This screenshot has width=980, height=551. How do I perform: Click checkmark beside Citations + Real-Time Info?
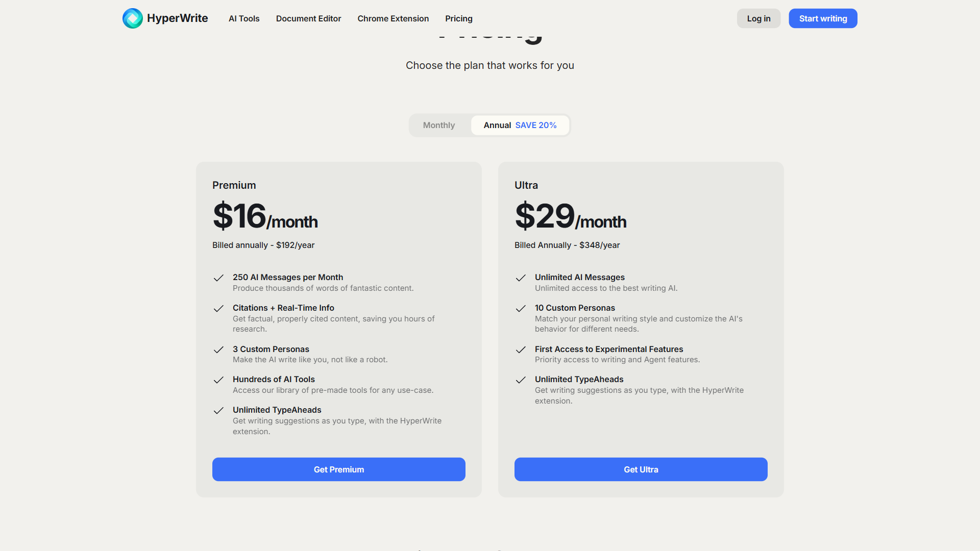(x=218, y=309)
